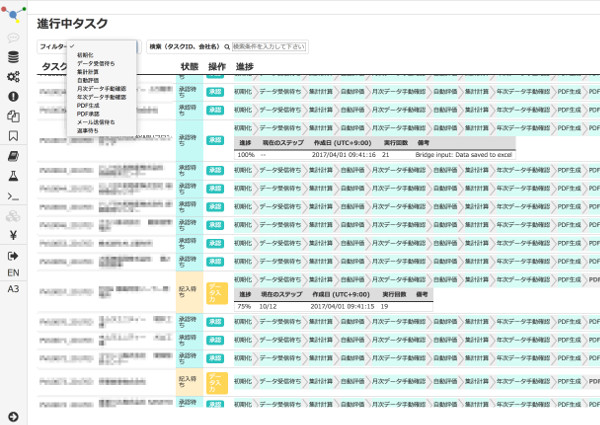Switch language with the EN label
The image size is (600, 425).
(x=13, y=273)
